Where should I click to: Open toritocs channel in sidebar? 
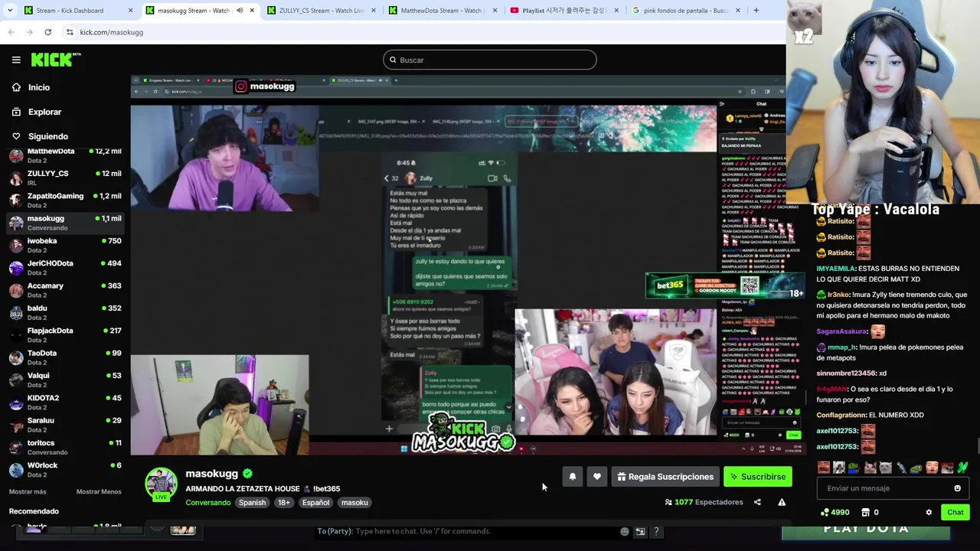(x=65, y=447)
